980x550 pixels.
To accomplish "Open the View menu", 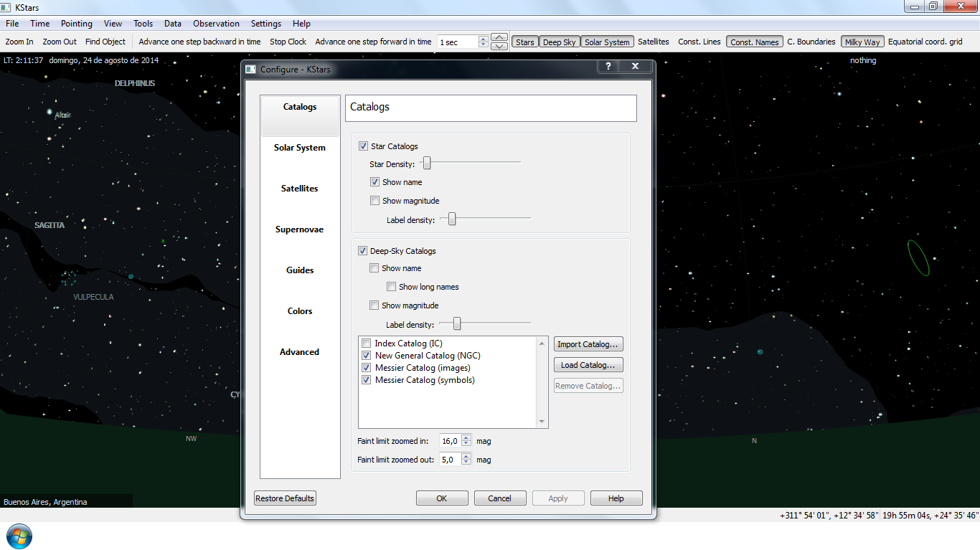I will click(113, 24).
